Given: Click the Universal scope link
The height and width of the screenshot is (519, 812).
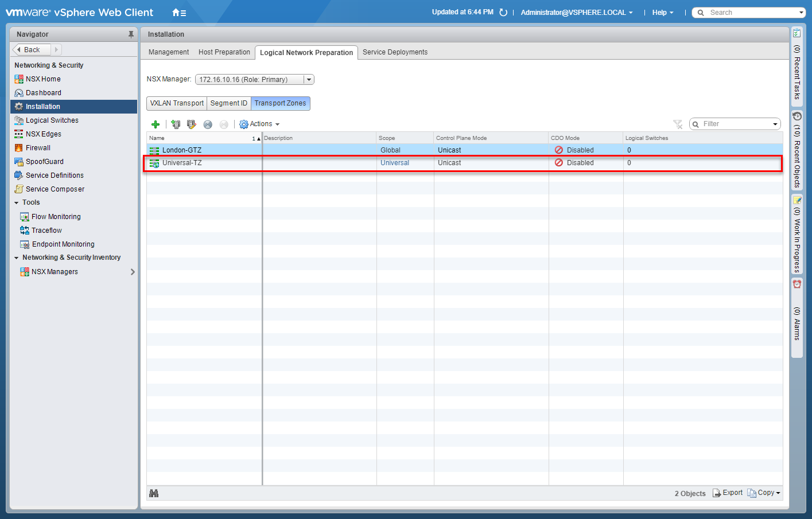Looking at the screenshot, I should pos(395,163).
